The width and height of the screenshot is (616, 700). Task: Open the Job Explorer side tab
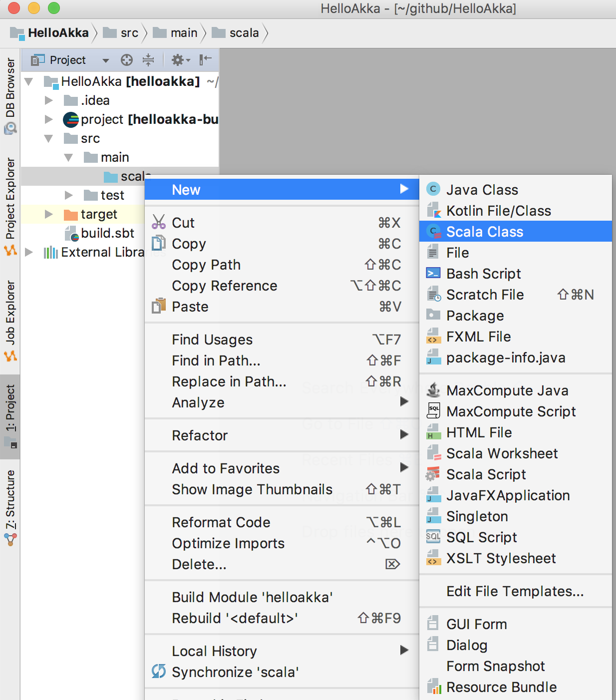(x=10, y=321)
